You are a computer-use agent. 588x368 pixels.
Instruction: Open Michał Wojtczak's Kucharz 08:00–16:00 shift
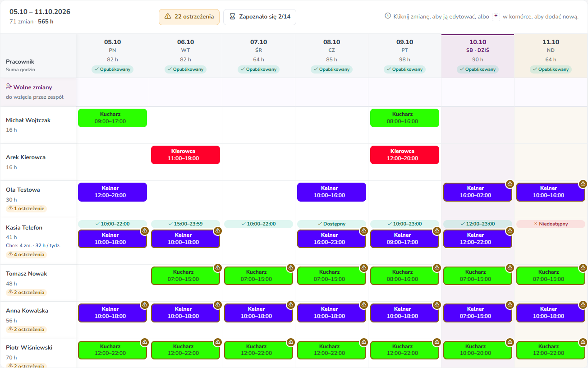[405, 118]
